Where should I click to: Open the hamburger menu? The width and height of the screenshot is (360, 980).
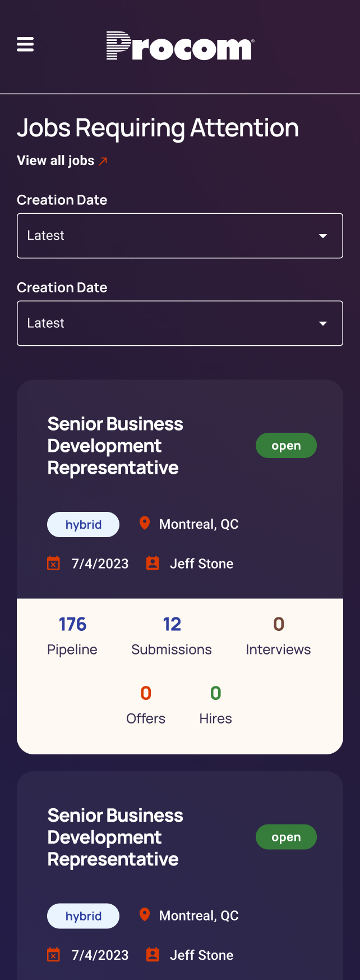(x=25, y=44)
